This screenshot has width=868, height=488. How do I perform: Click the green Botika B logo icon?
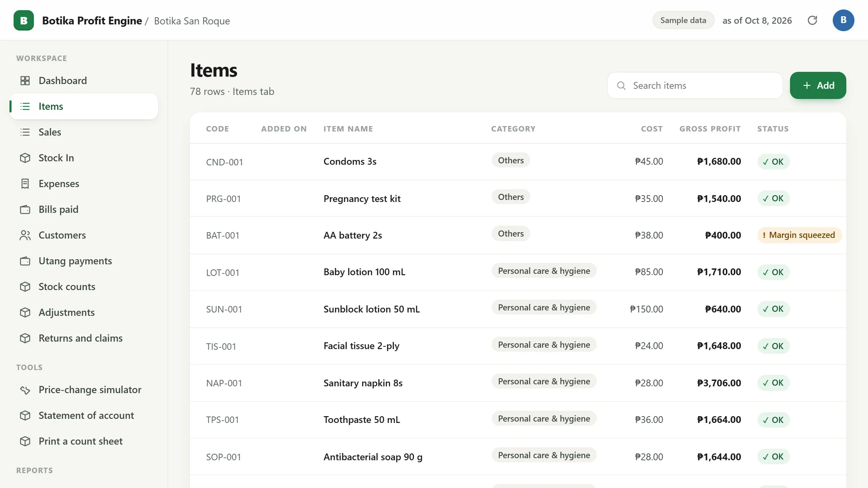(24, 20)
